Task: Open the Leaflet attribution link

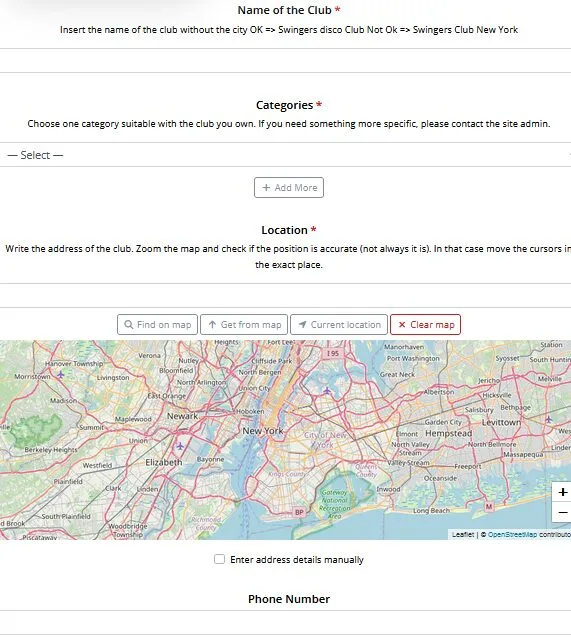Action: [463, 534]
